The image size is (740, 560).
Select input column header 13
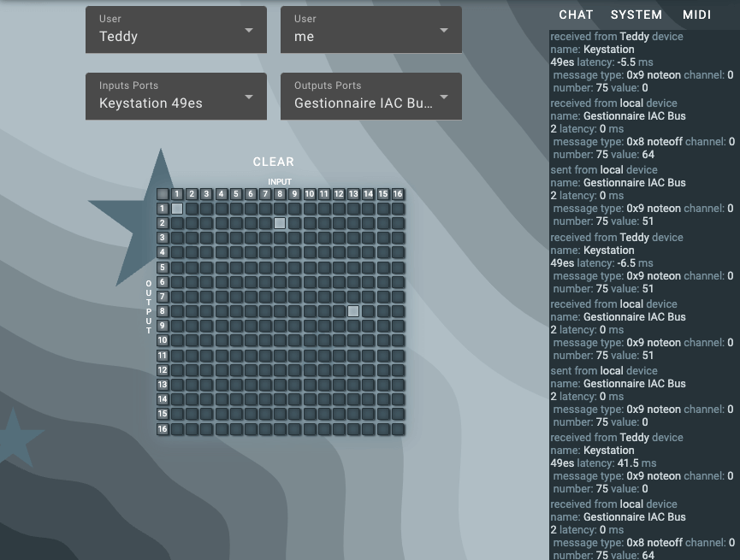point(353,194)
